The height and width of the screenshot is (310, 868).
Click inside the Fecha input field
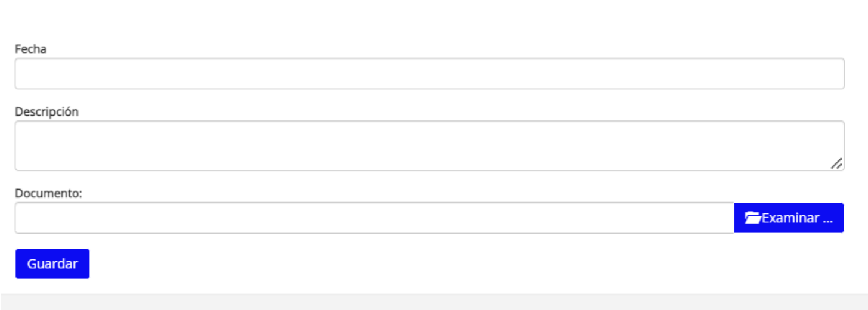pos(429,74)
